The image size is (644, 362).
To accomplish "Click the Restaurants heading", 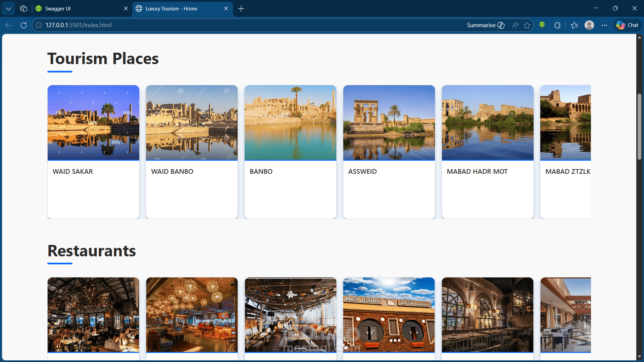I will click(x=92, y=251).
